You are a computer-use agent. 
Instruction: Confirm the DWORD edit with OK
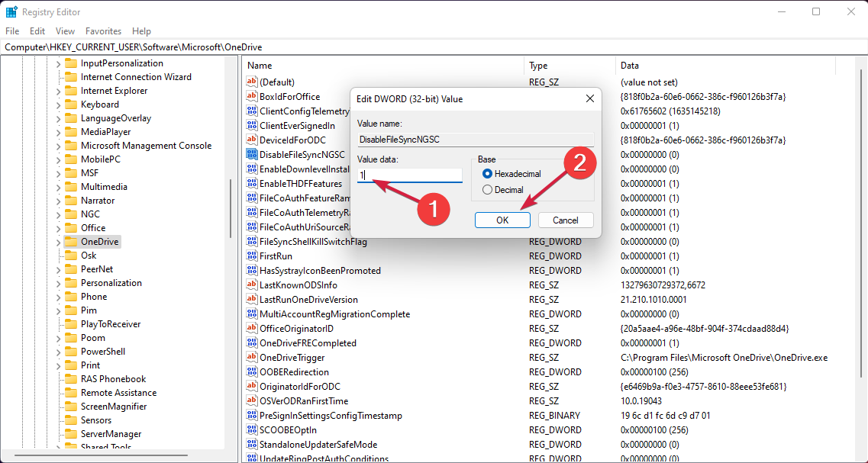pos(502,220)
